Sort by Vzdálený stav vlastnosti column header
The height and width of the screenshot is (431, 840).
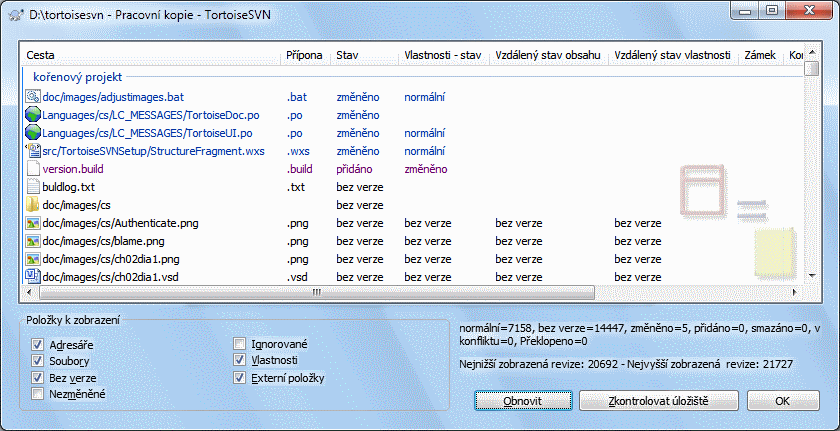[673, 55]
